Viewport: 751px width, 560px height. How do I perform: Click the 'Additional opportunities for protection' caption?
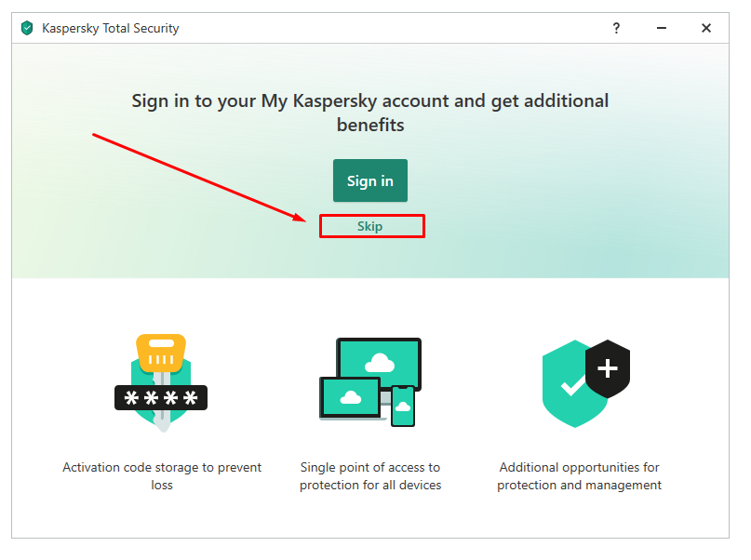pos(579,475)
